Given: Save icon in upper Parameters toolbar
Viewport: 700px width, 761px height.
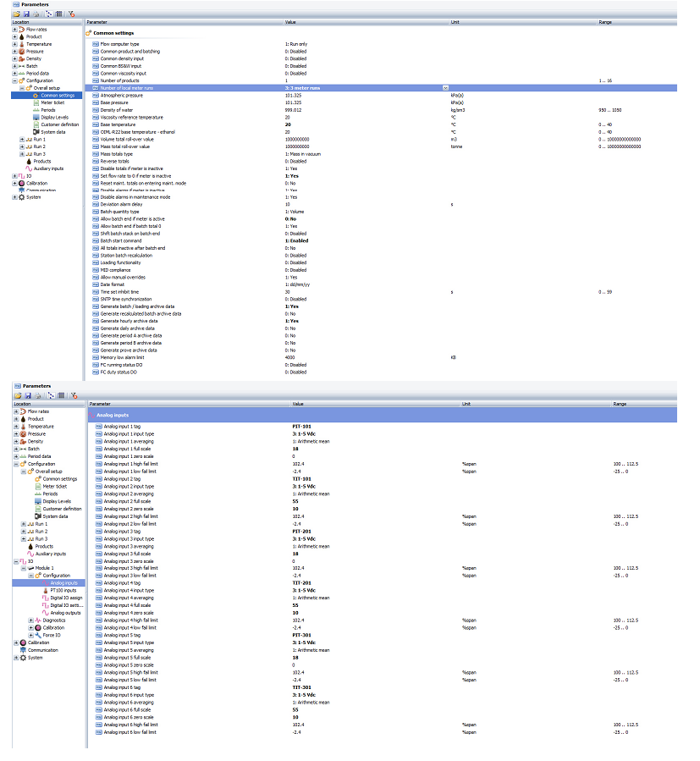Looking at the screenshot, I should click(26, 14).
